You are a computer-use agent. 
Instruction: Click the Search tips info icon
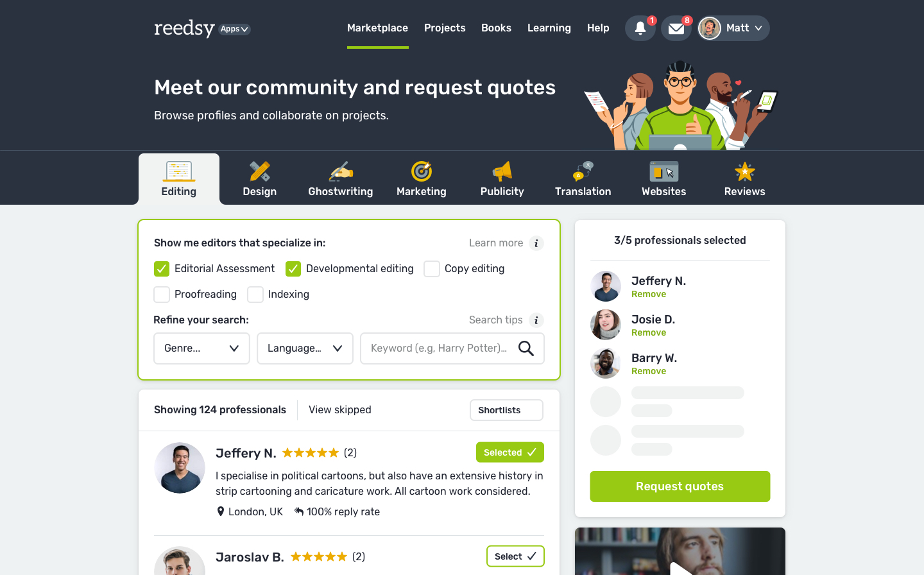(536, 320)
